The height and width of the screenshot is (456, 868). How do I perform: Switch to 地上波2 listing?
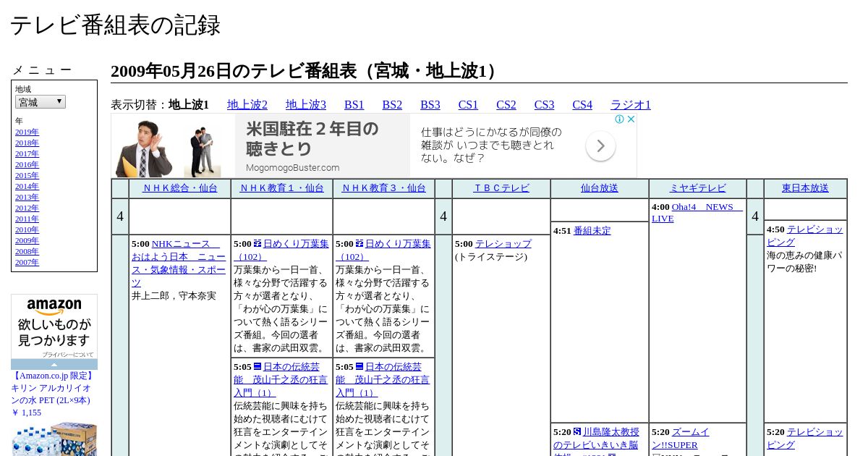coord(247,104)
